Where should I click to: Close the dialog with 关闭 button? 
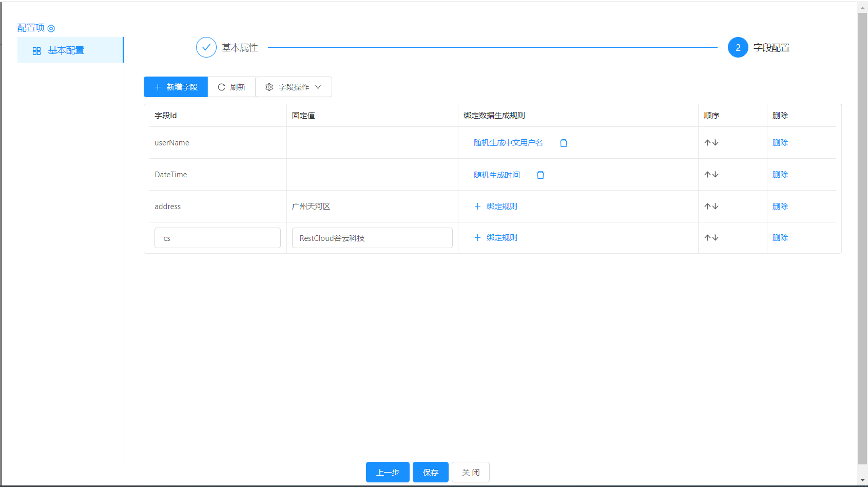click(470, 473)
